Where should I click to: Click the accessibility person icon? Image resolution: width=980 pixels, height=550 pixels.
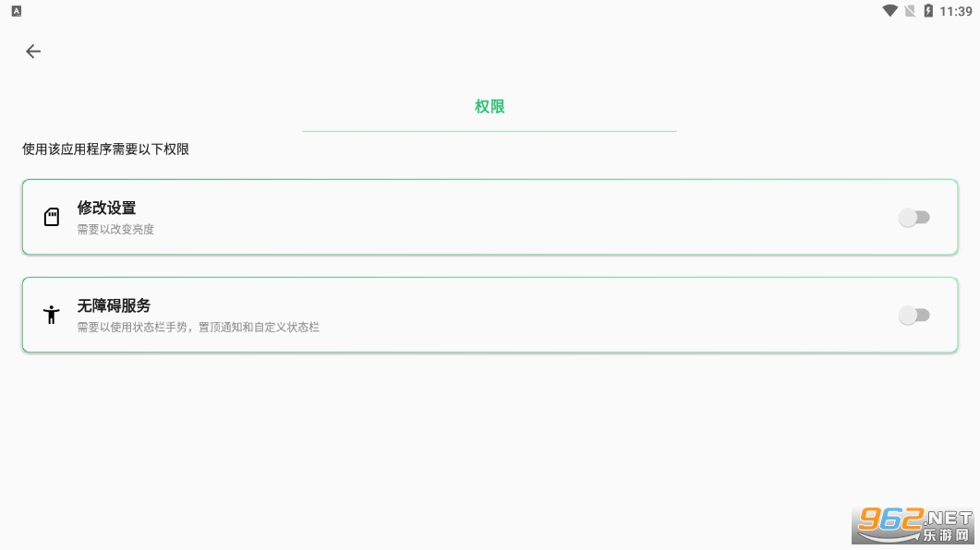click(x=51, y=314)
